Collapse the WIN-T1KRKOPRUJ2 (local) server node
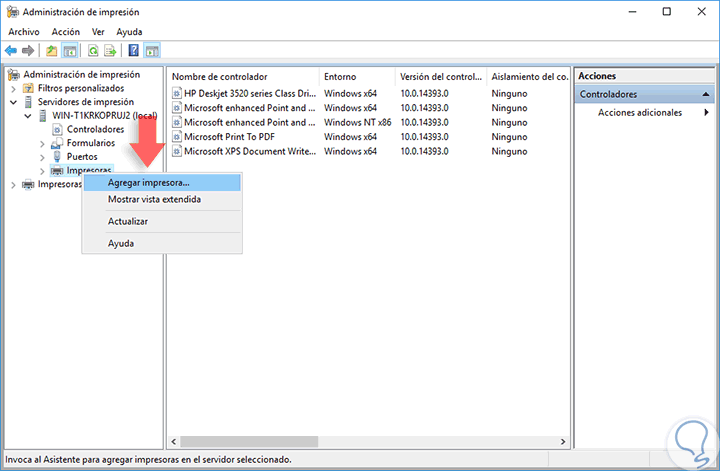This screenshot has height=471, width=720. pos(28,116)
